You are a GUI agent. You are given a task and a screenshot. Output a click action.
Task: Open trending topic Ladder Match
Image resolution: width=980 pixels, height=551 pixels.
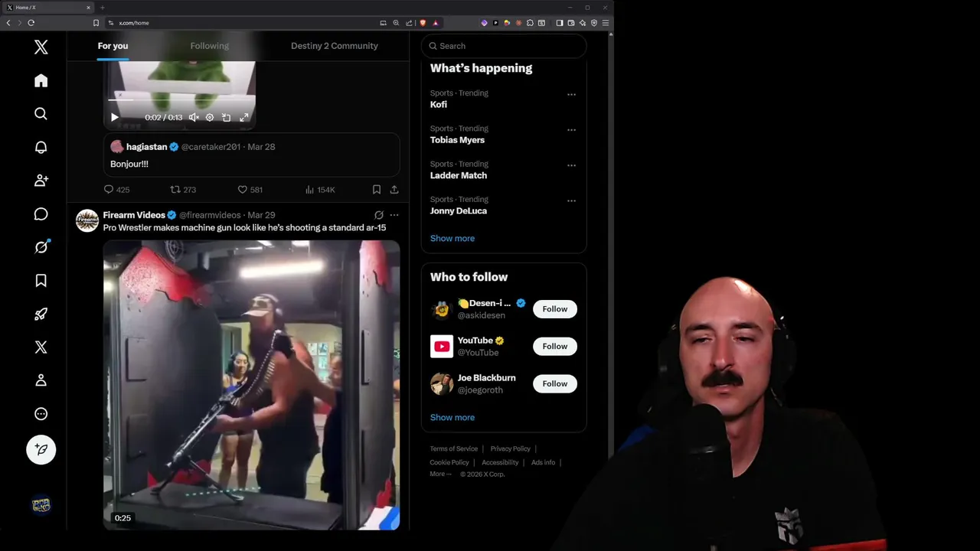click(x=459, y=175)
